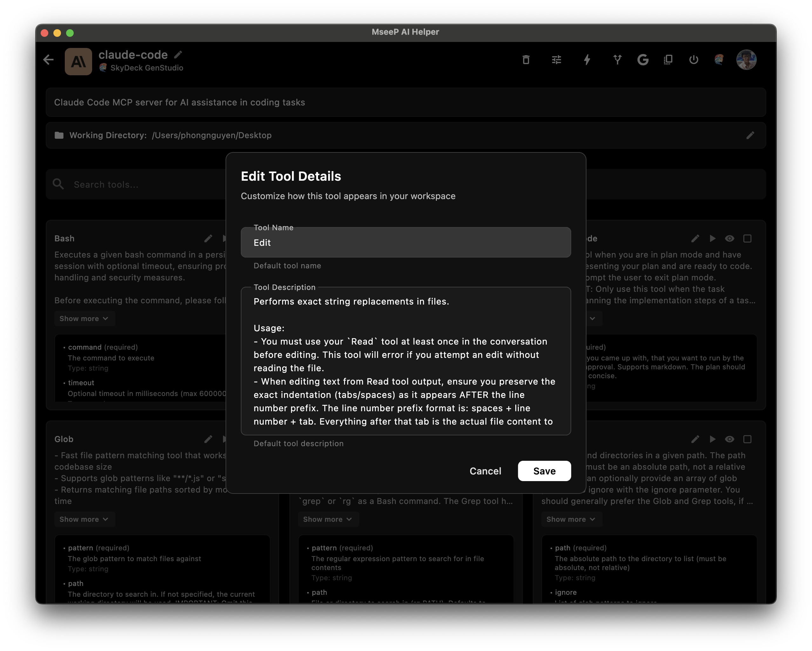
Task: Check the checkbox on bottom-right tool card
Action: (747, 439)
